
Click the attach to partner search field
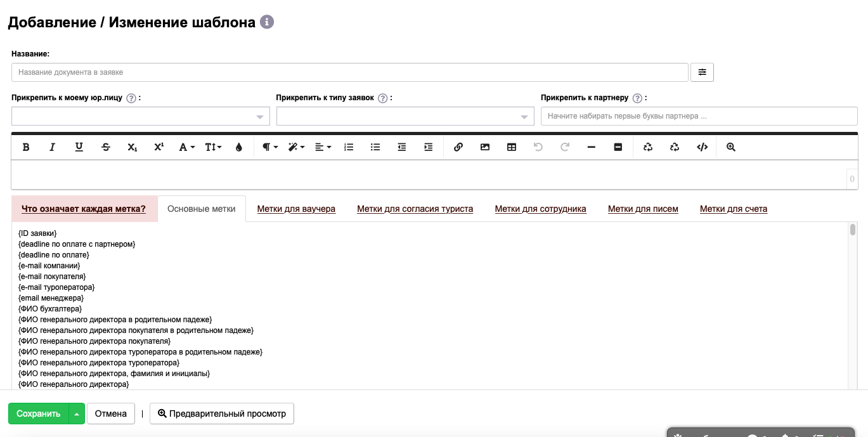(x=699, y=116)
